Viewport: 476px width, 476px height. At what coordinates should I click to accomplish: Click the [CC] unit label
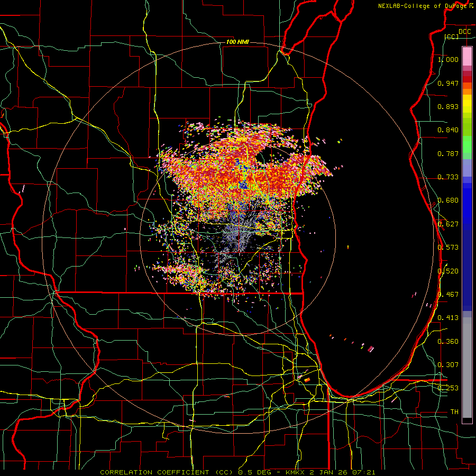click(x=452, y=36)
